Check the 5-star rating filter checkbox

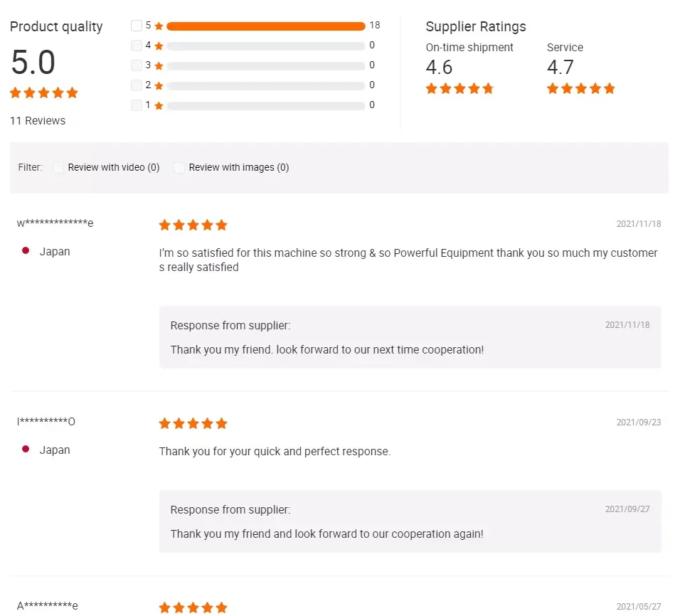[137, 26]
